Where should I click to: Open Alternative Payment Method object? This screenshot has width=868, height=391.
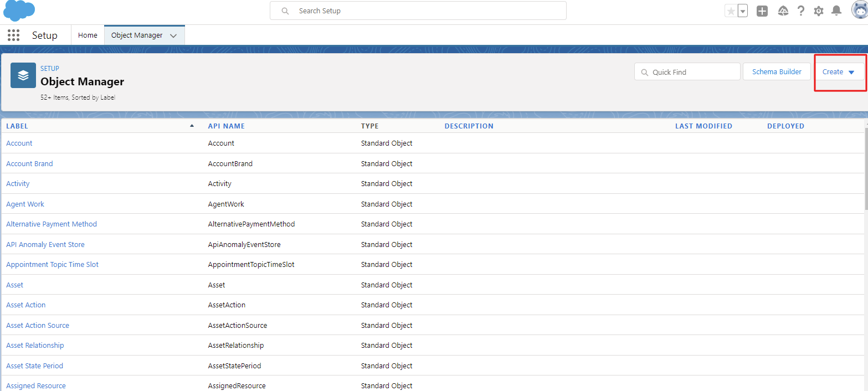tap(52, 224)
